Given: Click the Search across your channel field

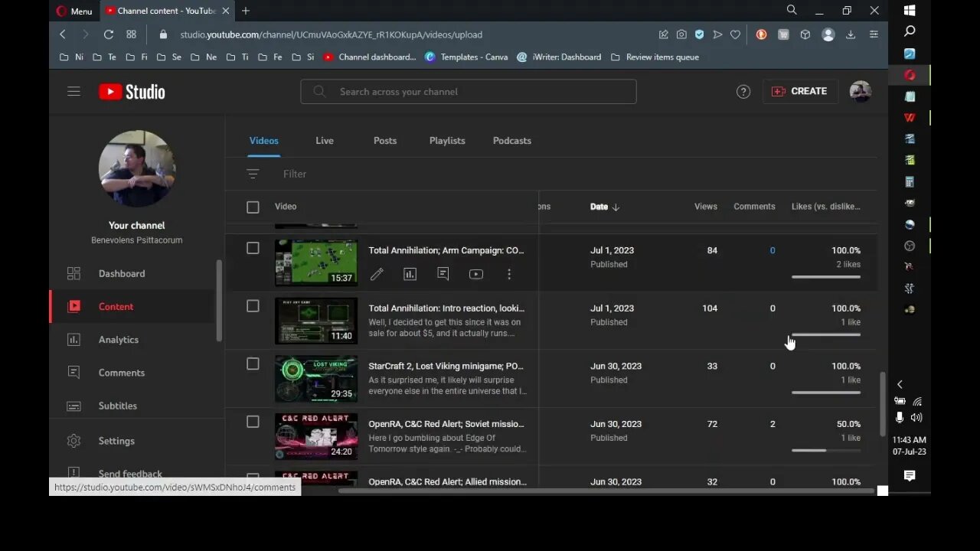Looking at the screenshot, I should [468, 92].
